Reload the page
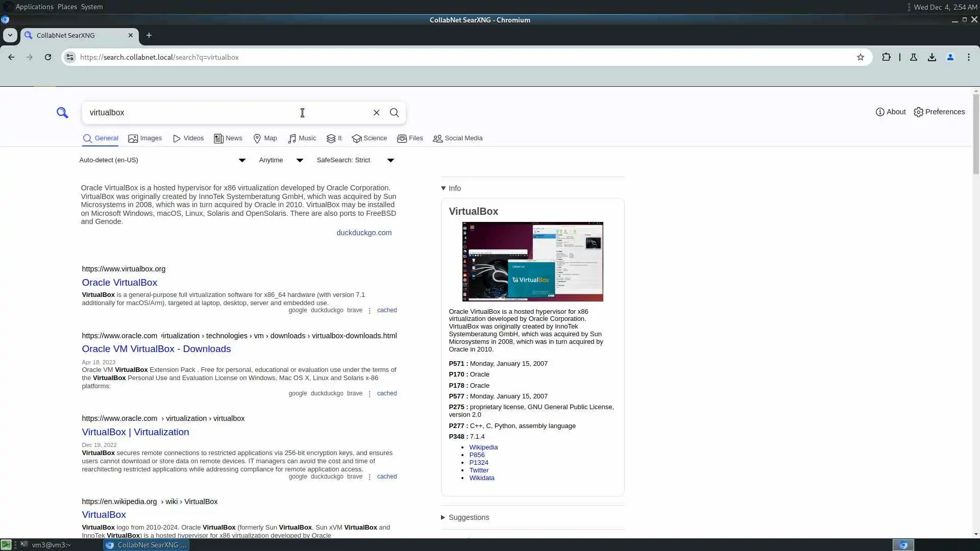The height and width of the screenshot is (551, 980). [48, 57]
